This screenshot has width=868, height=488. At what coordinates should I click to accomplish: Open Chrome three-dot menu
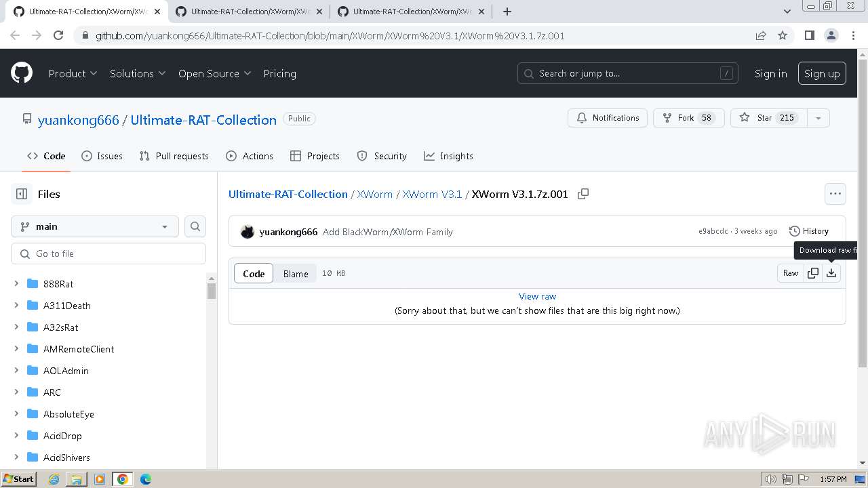pyautogui.click(x=853, y=36)
